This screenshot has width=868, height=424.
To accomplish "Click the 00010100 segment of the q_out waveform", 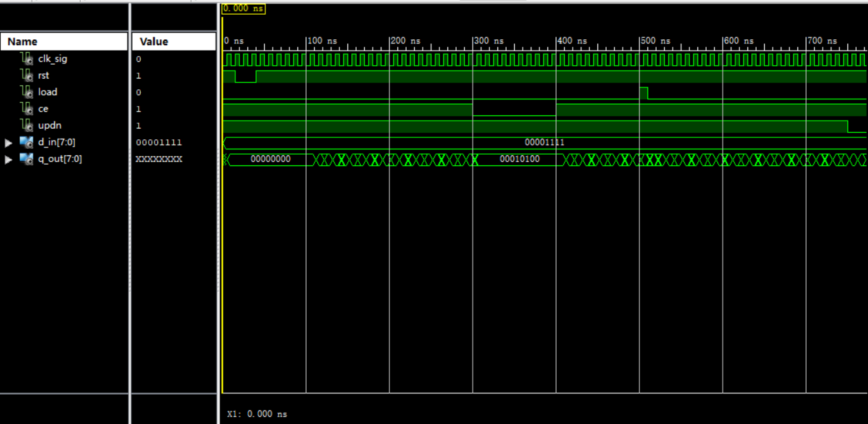I will [x=519, y=159].
